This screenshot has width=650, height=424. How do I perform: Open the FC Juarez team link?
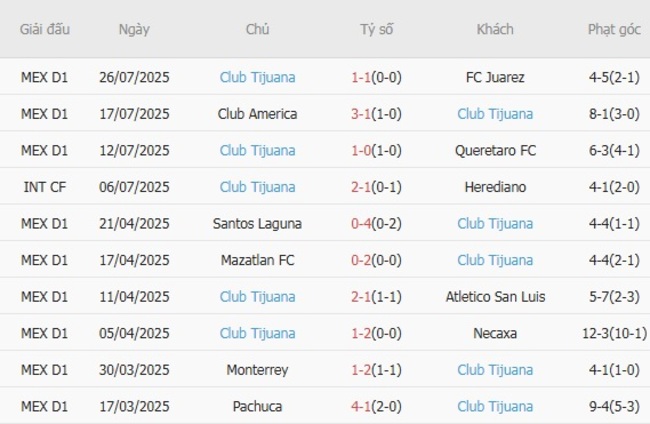(495, 77)
